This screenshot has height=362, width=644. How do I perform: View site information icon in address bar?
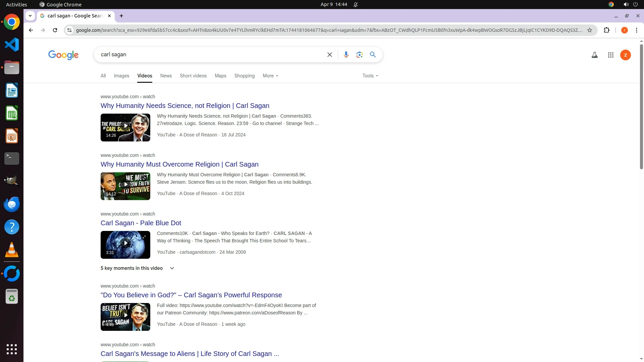click(x=69, y=30)
